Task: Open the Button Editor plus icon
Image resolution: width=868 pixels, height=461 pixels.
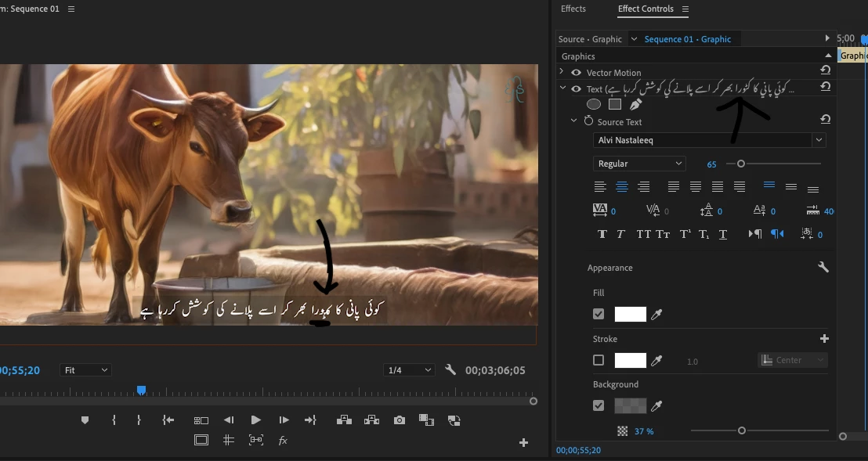Action: pos(523,443)
